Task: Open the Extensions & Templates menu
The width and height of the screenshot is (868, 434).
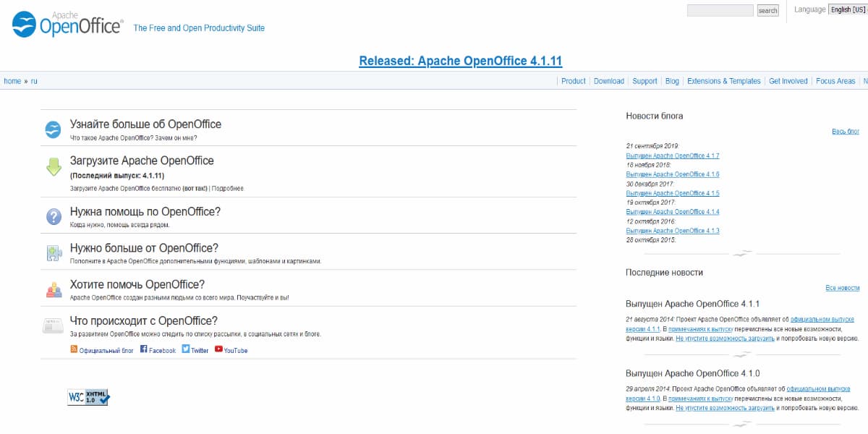Action: coord(723,80)
